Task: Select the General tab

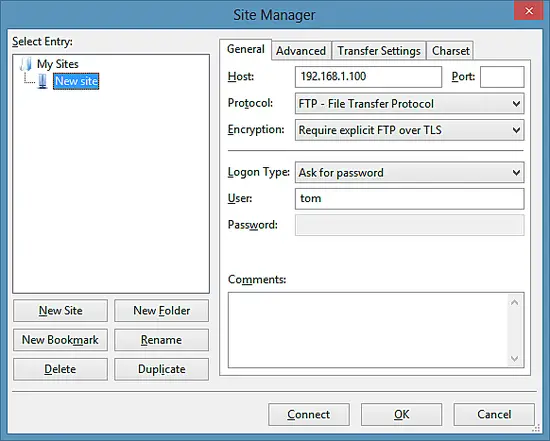Action: pos(246,49)
